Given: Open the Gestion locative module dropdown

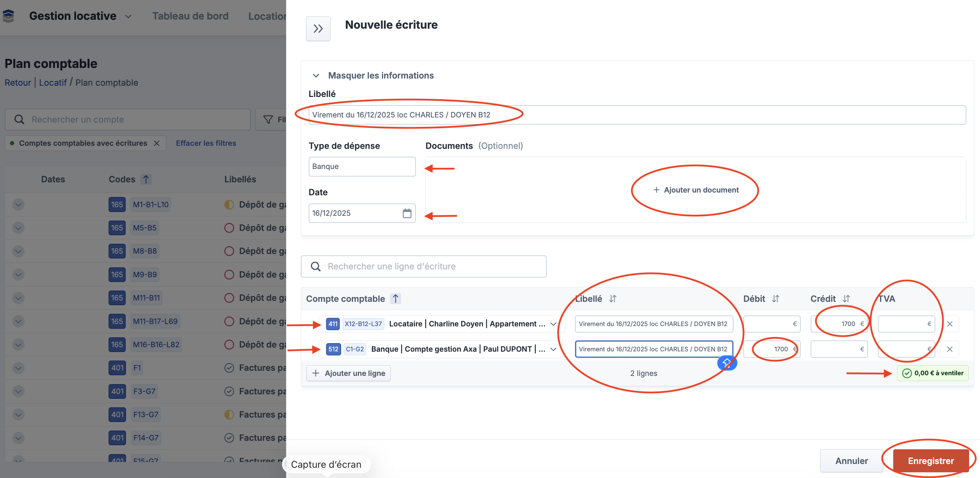Looking at the screenshot, I should tap(128, 16).
